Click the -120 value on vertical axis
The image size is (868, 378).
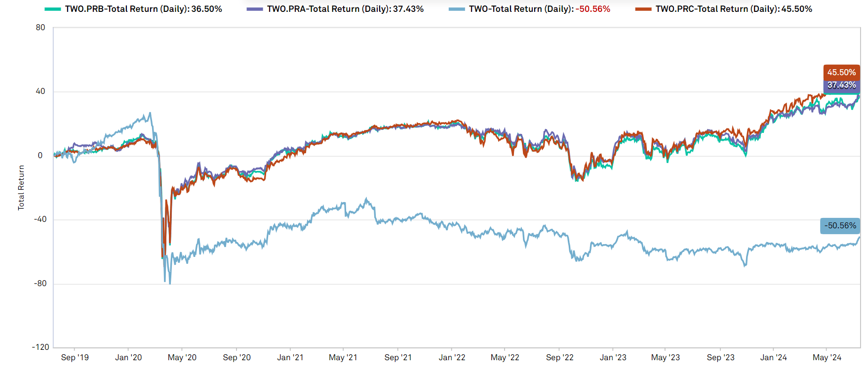pos(40,347)
